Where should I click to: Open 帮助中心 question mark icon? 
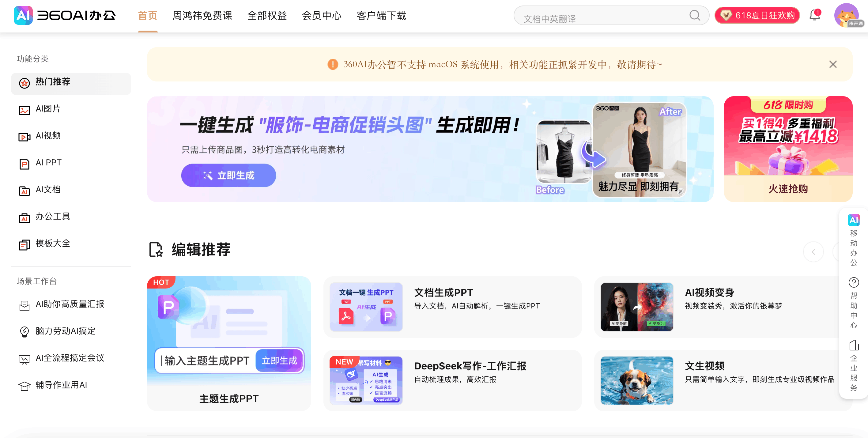[854, 282]
